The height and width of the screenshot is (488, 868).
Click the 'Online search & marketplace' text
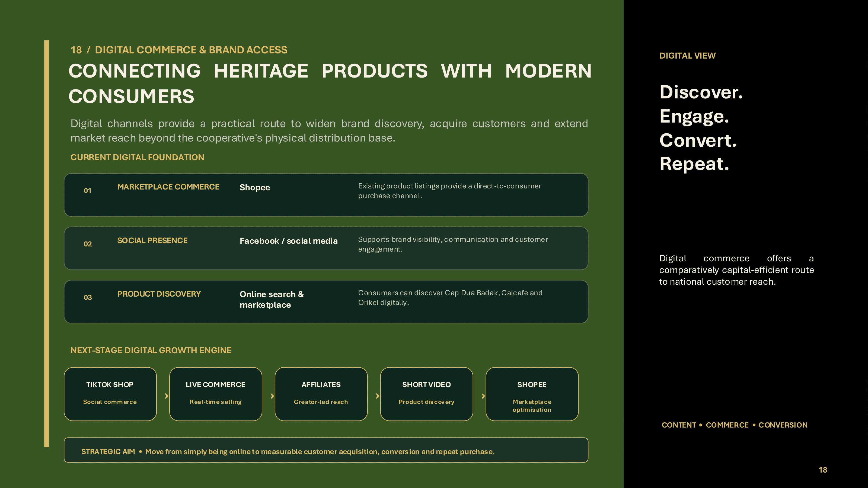tap(272, 299)
